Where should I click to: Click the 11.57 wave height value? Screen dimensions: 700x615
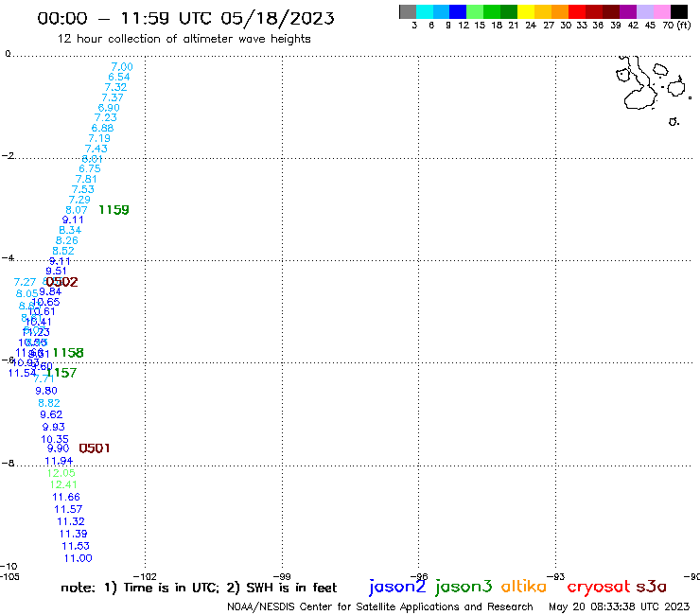point(68,509)
